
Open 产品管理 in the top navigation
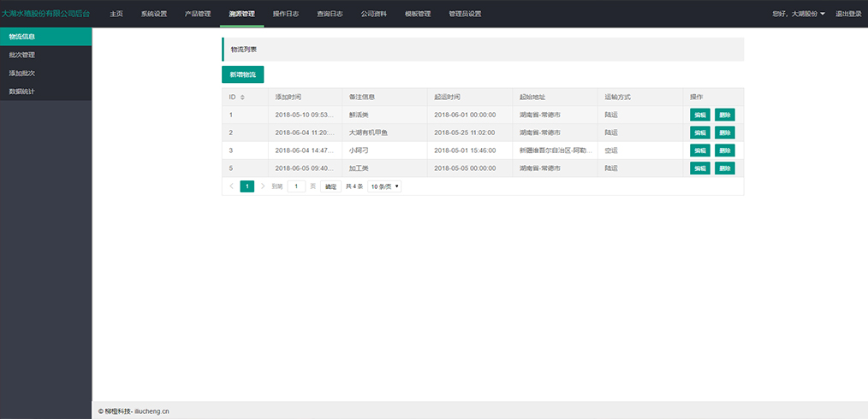tap(198, 14)
